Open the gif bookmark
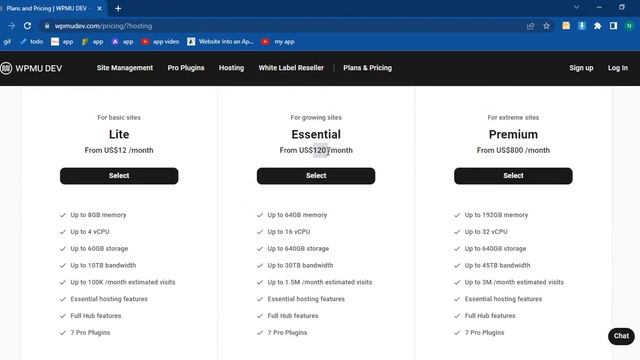 pyautogui.click(x=7, y=42)
